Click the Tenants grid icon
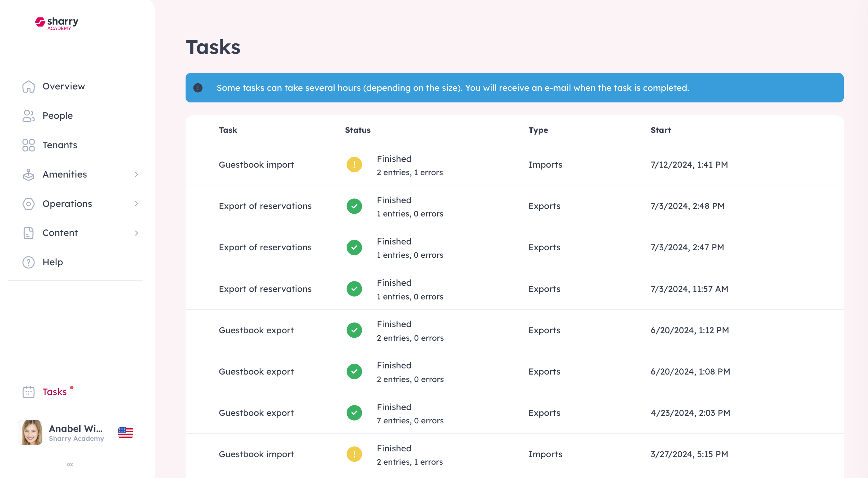868x478 pixels. (28, 145)
